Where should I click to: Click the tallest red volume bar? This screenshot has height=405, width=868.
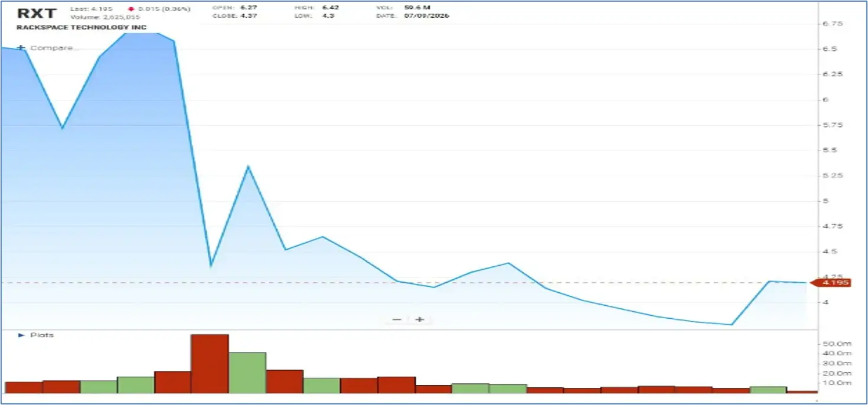210,364
